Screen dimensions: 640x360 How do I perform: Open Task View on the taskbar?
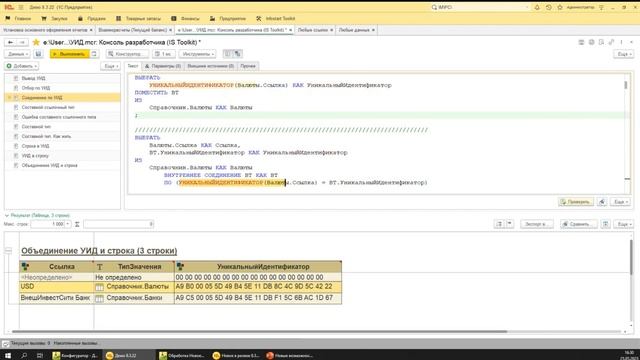pos(40,356)
